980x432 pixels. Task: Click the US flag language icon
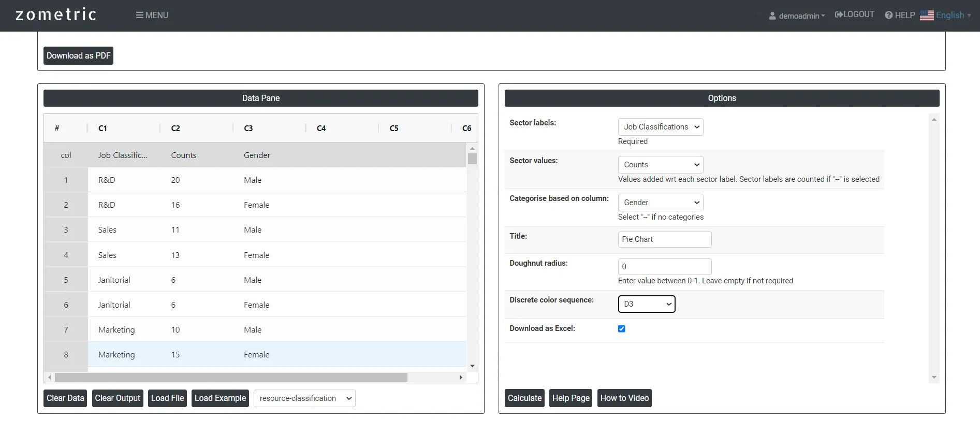pyautogui.click(x=927, y=16)
